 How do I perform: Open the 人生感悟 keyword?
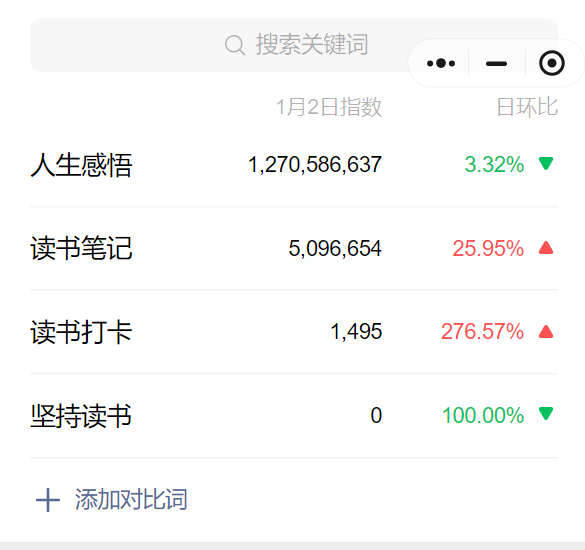81,165
